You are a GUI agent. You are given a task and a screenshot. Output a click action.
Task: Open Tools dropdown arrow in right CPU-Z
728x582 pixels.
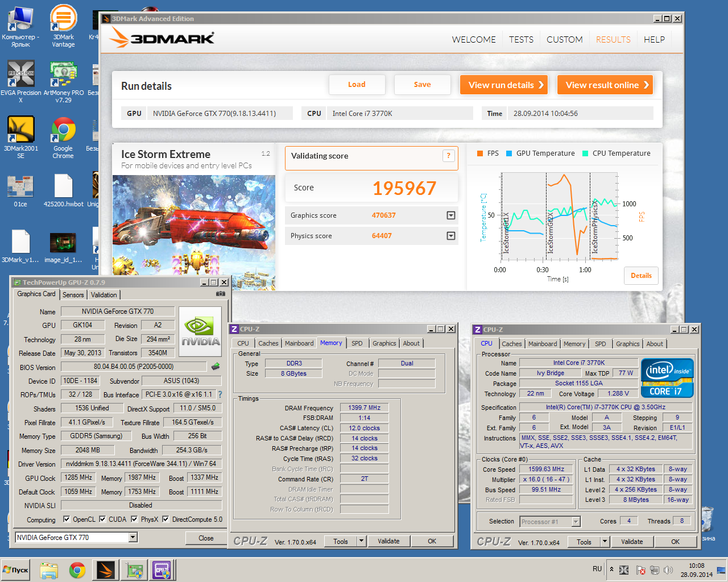click(605, 542)
